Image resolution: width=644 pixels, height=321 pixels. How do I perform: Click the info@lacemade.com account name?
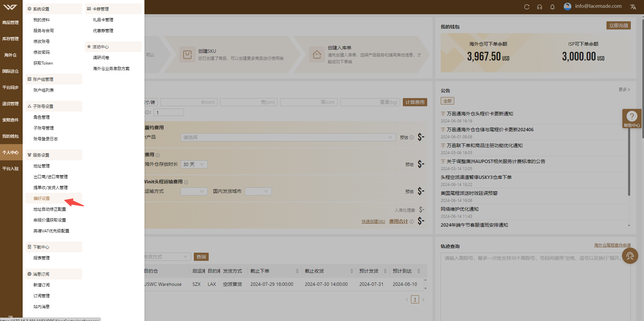598,6
